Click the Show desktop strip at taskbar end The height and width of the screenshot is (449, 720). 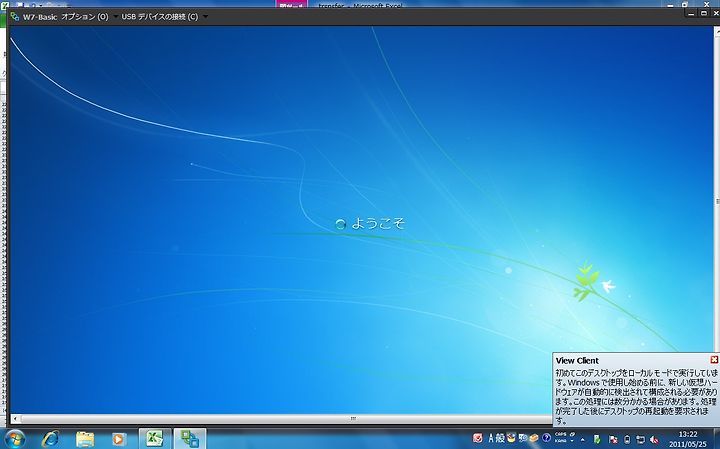coord(717,439)
